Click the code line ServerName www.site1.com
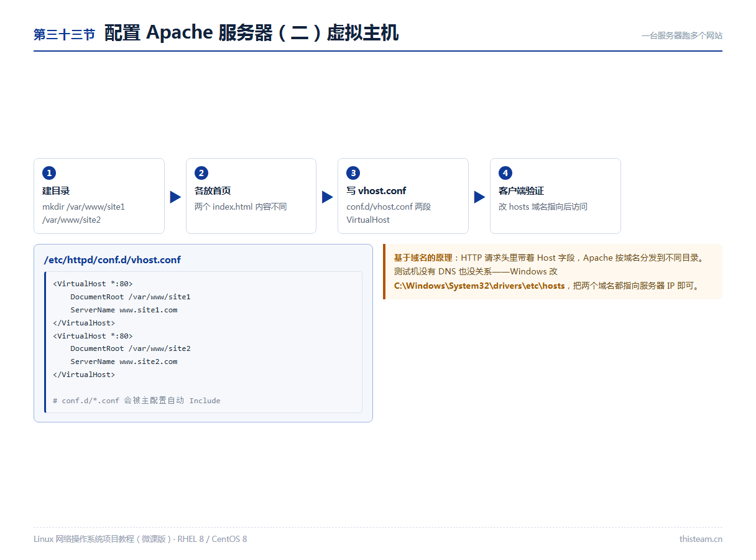 (124, 310)
